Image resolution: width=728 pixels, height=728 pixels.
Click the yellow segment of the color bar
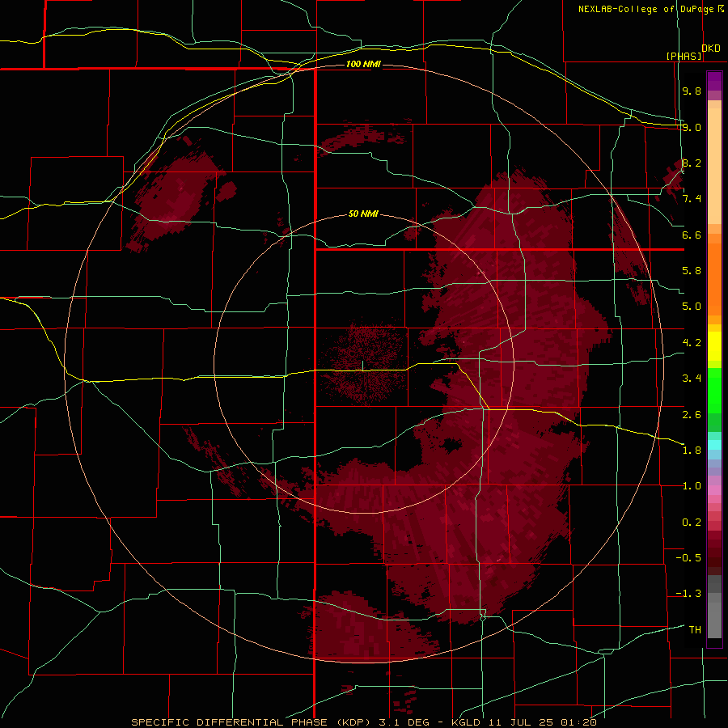click(x=714, y=346)
